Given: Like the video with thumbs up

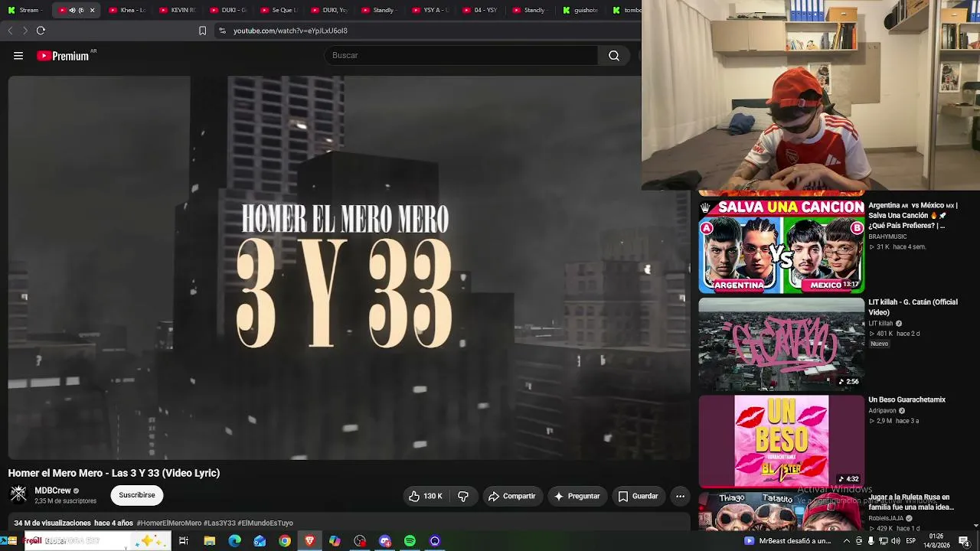Looking at the screenshot, I should coord(425,497).
